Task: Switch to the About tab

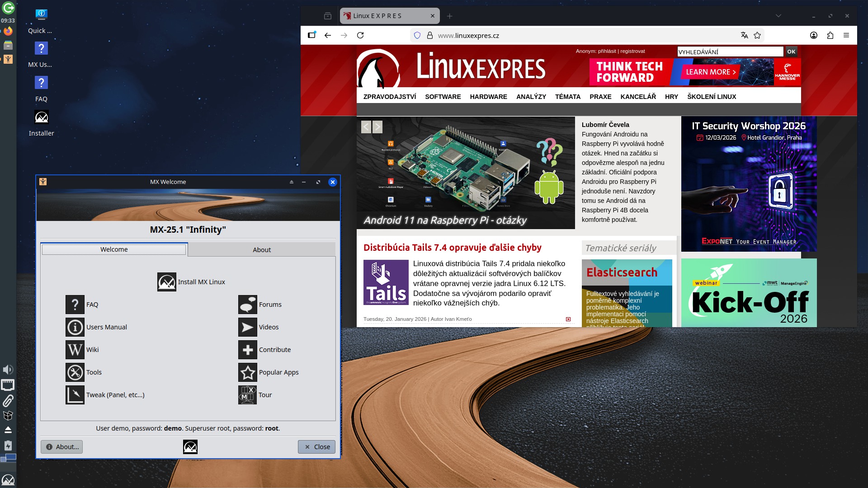Action: point(261,250)
